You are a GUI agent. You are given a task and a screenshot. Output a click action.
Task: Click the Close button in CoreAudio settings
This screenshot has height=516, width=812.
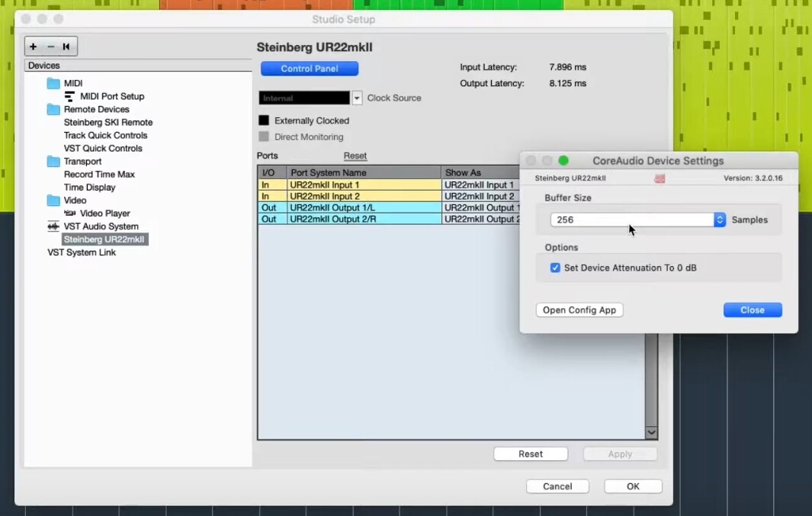753,310
